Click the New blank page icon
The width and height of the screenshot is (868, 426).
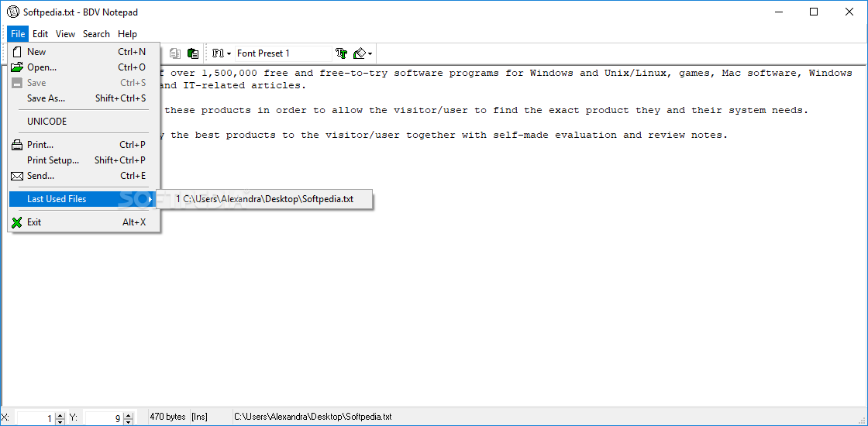(x=17, y=52)
